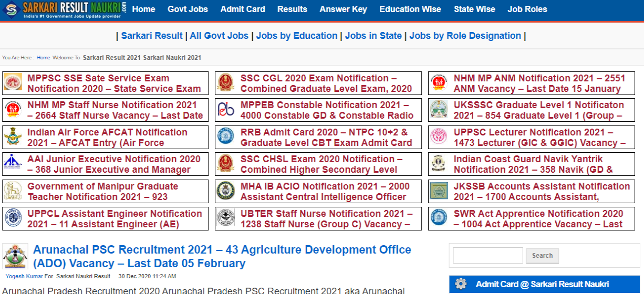
Task: Open RRB Admit Card 2020 NTPC link
Action: click(x=326, y=138)
